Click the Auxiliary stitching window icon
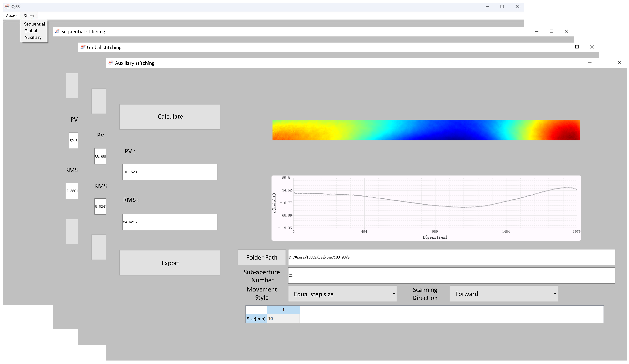 (111, 63)
